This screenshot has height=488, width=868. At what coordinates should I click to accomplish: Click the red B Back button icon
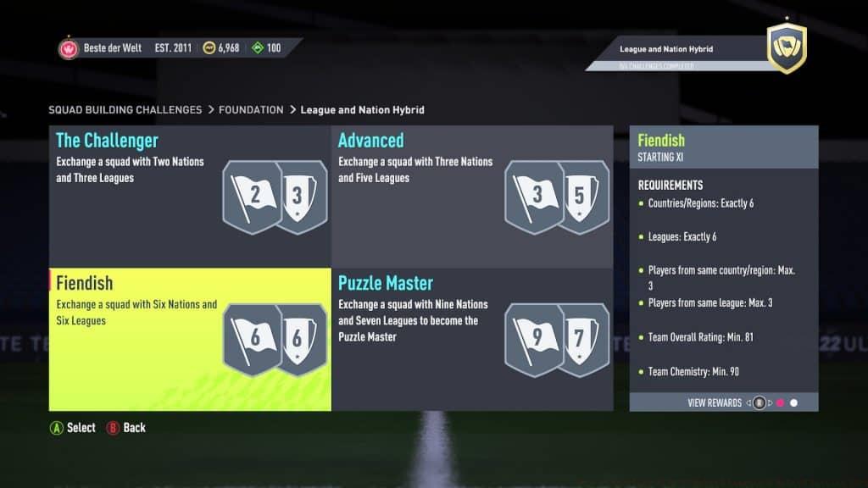[x=113, y=428]
